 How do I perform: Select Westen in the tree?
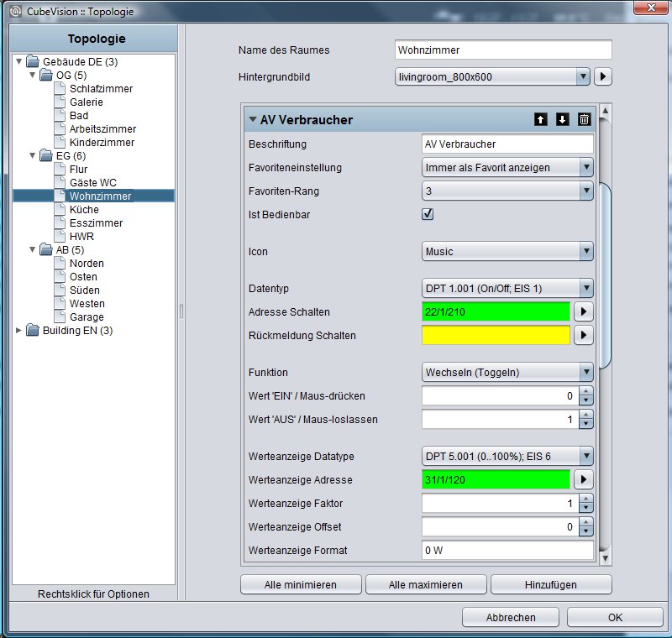pos(87,303)
